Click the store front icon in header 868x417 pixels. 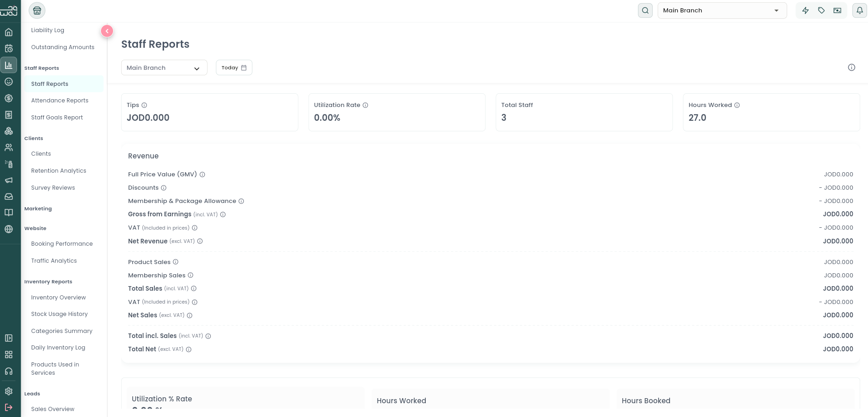pos(37,11)
